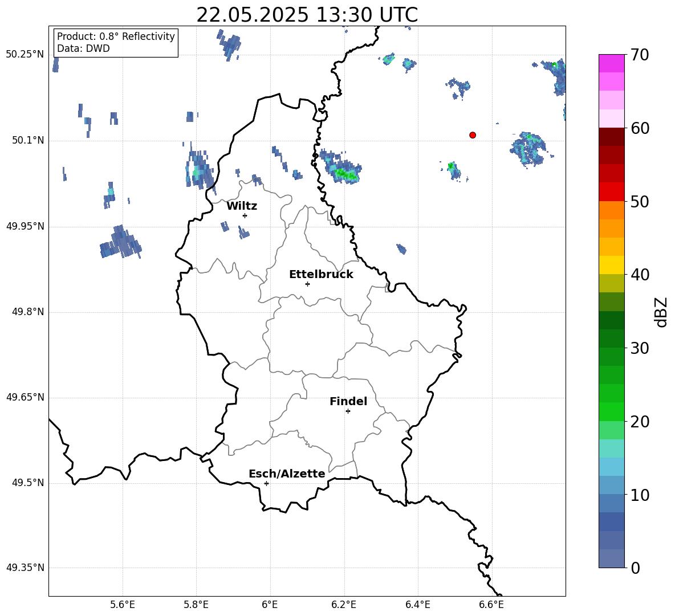The width and height of the screenshot is (675, 616).
Task: Click the red dot marker on map
Action: pyautogui.click(x=473, y=135)
